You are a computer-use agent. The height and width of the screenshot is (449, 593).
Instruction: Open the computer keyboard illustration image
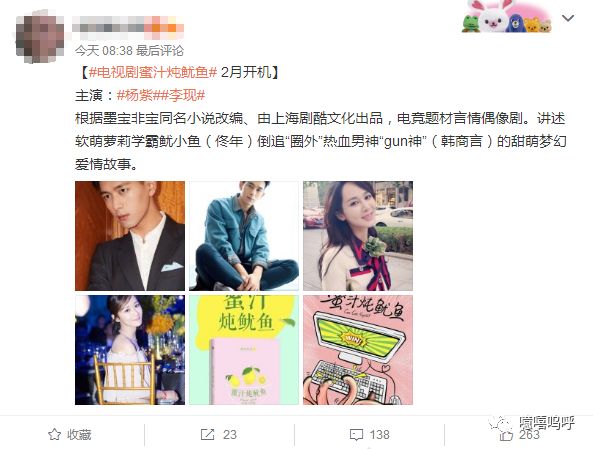358,350
